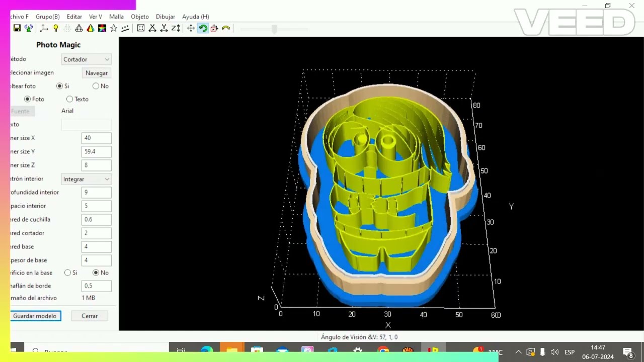Click the Espacio interior value field
Viewport: 644px width, 362px height.
tap(97, 206)
